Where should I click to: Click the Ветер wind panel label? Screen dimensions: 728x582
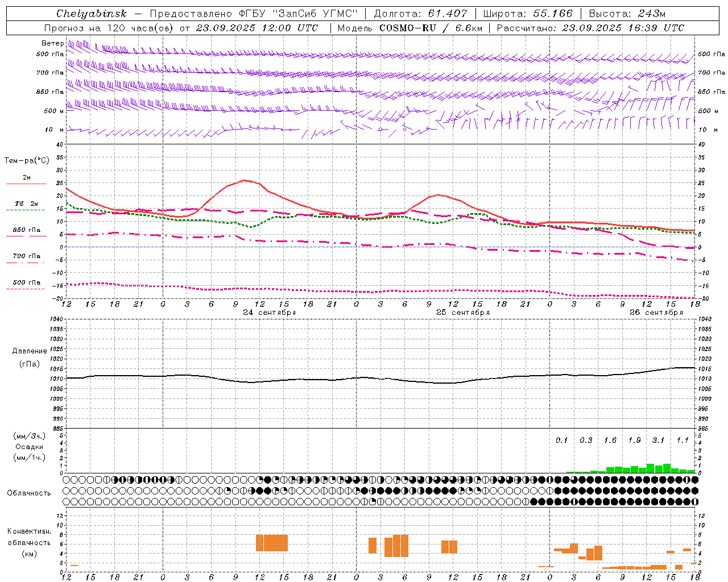pyautogui.click(x=52, y=43)
